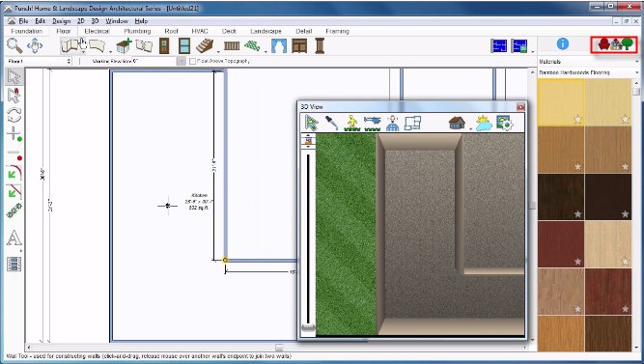Click the floorplan icon in 3D View toolbar
The width and height of the screenshot is (644, 364).
pos(413,123)
